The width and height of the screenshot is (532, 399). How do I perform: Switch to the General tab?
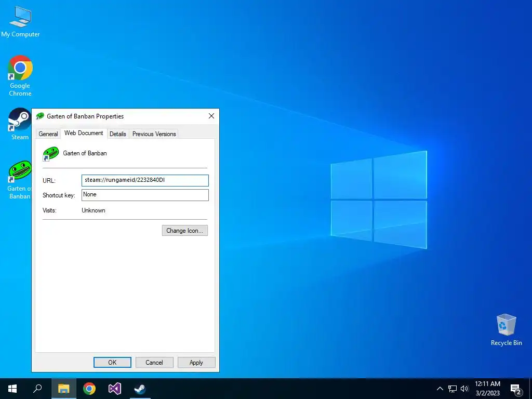pos(48,134)
